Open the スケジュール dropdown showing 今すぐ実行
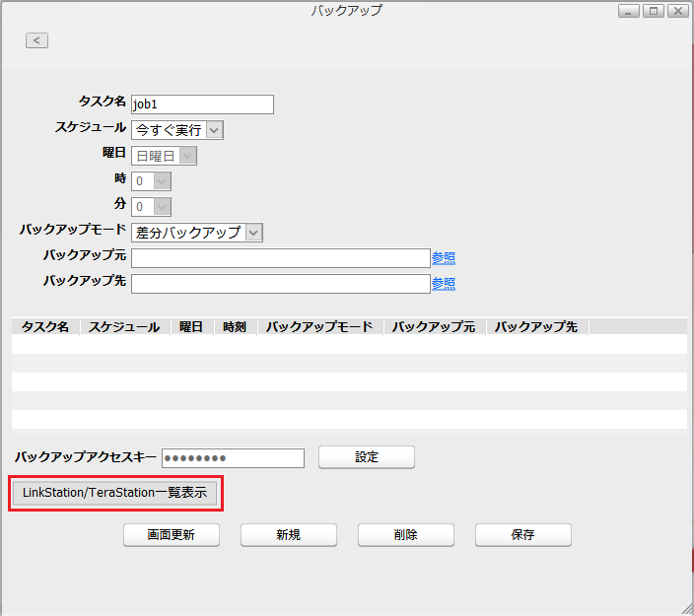Viewport: 694px width, 616px height. 177,130
